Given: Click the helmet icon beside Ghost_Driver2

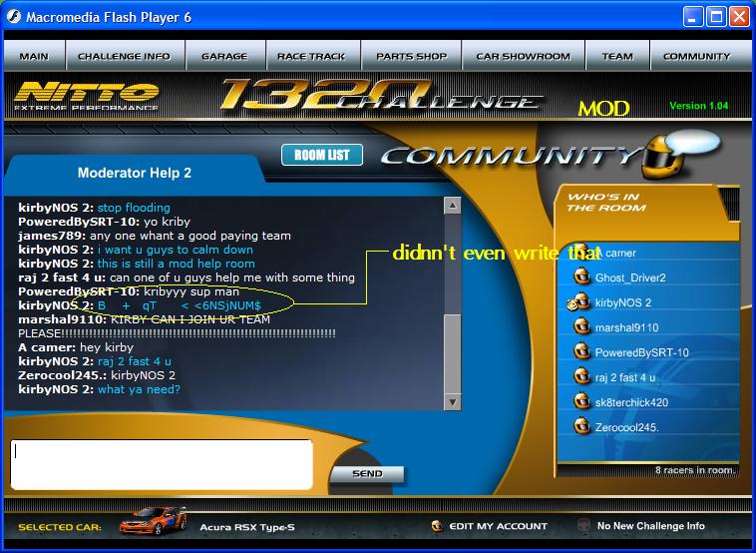Looking at the screenshot, I should pos(581,276).
